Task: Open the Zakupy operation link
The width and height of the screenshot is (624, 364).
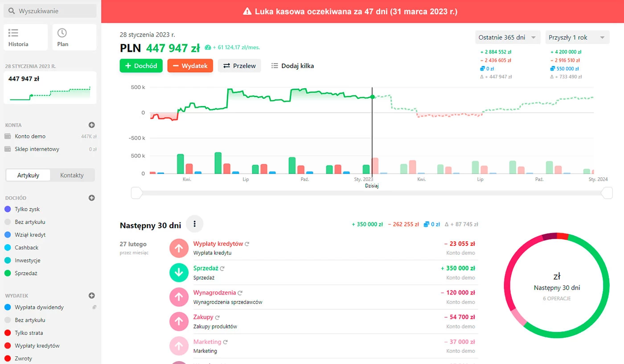Action: [x=203, y=317]
